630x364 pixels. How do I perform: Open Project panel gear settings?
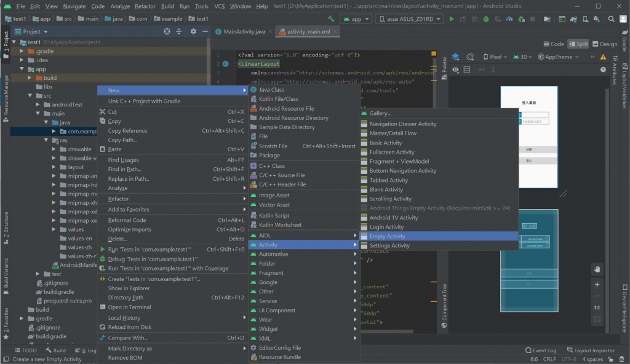[x=193, y=31]
